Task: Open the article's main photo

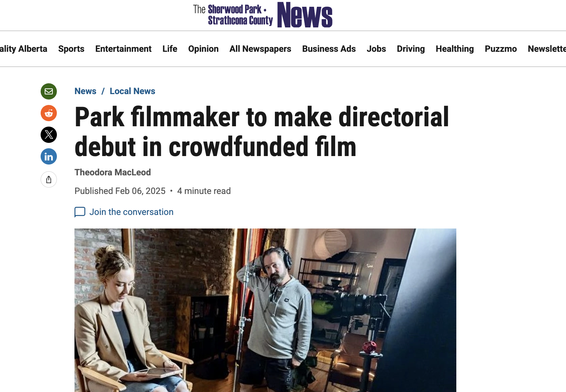Action: click(x=265, y=310)
